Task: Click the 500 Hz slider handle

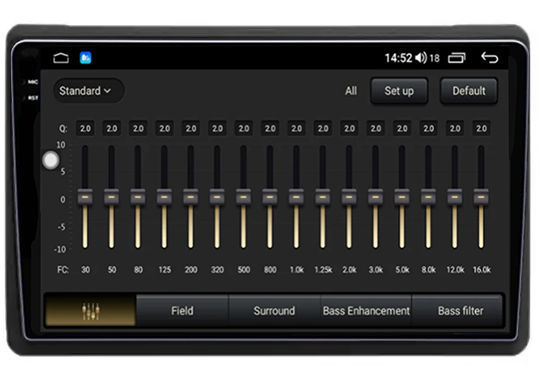Action: coord(243,197)
